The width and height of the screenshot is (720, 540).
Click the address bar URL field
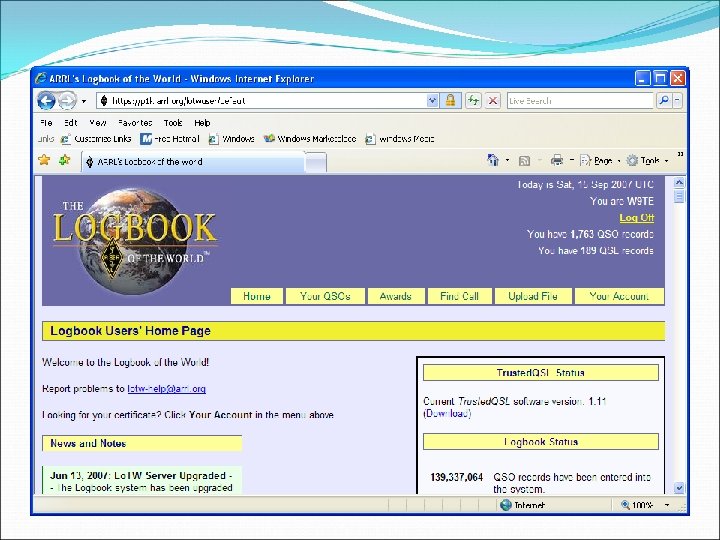pyautogui.click(x=262, y=101)
